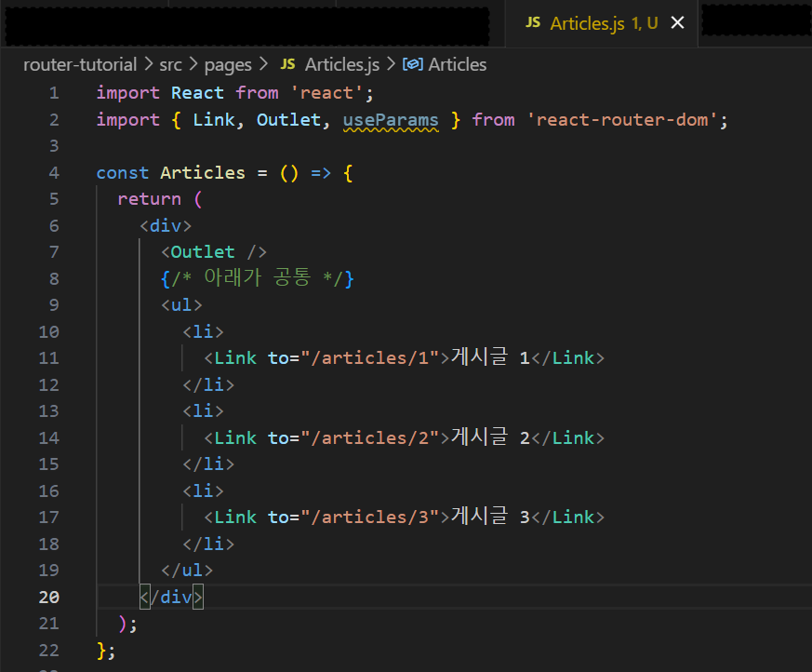
Task: Click the 아래가 공통 comment
Action: [257, 278]
